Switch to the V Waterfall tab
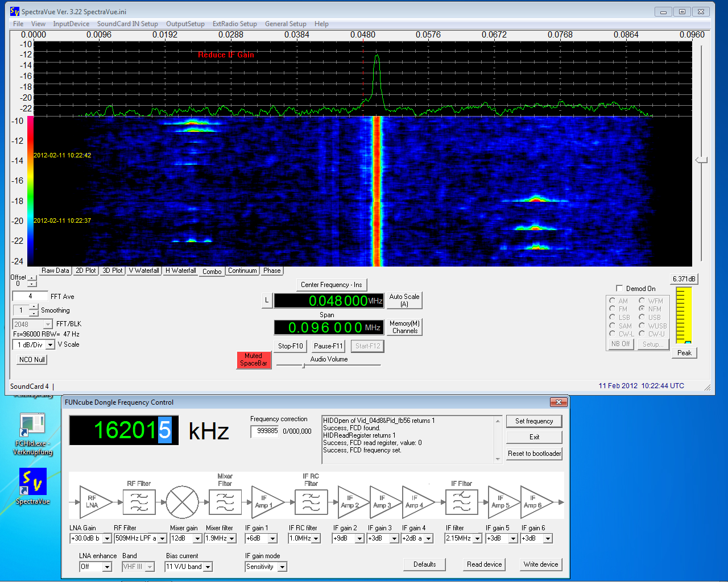This screenshot has width=728, height=582. [x=144, y=271]
